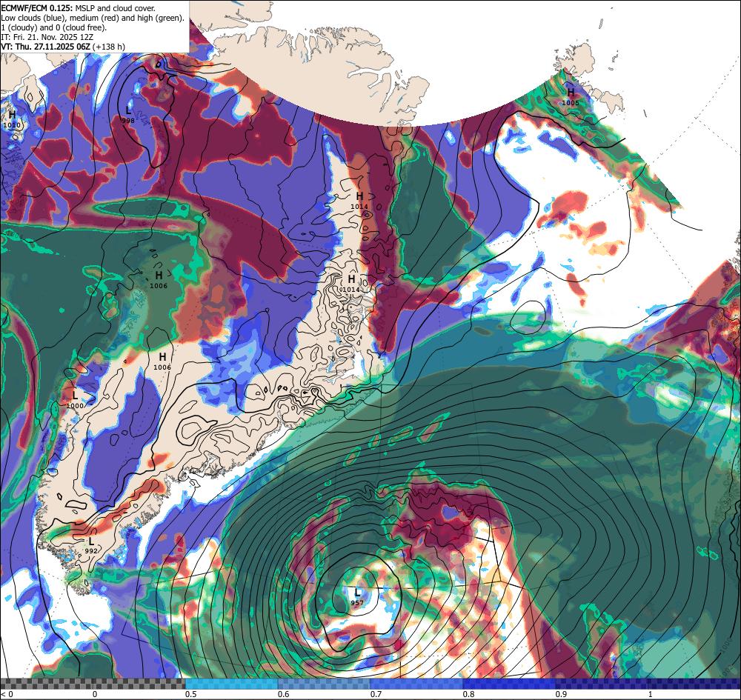The height and width of the screenshot is (700, 741).
Task: Click the L 998 low pressure label
Action: point(128,115)
